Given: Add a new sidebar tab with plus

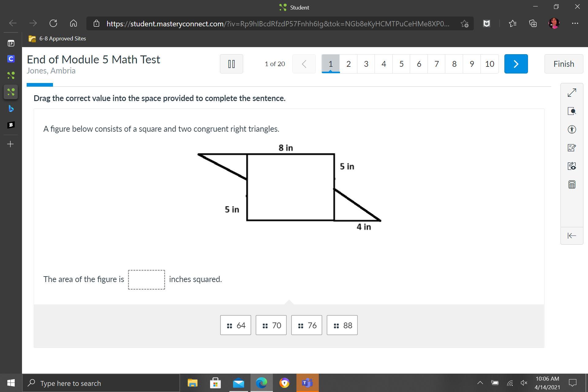Looking at the screenshot, I should coord(10,144).
